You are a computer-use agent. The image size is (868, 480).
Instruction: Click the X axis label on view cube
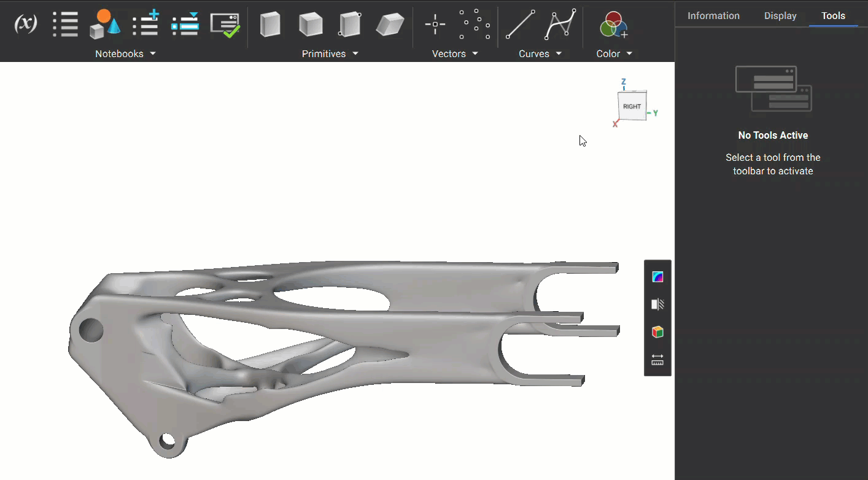pos(614,124)
